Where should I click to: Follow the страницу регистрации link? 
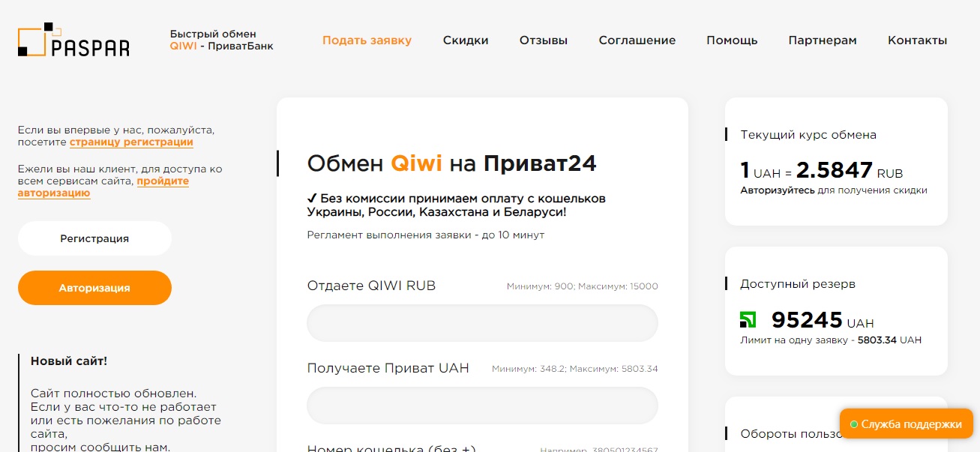[131, 142]
